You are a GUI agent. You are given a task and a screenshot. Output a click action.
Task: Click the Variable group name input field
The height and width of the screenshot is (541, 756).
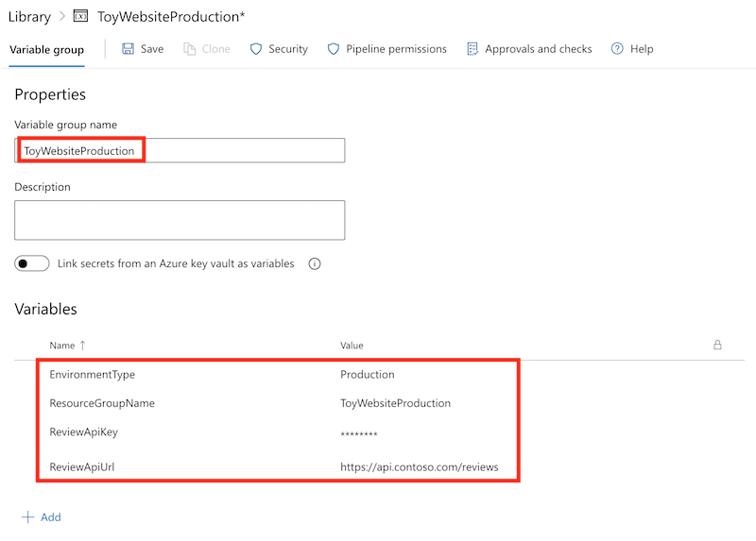tap(180, 150)
